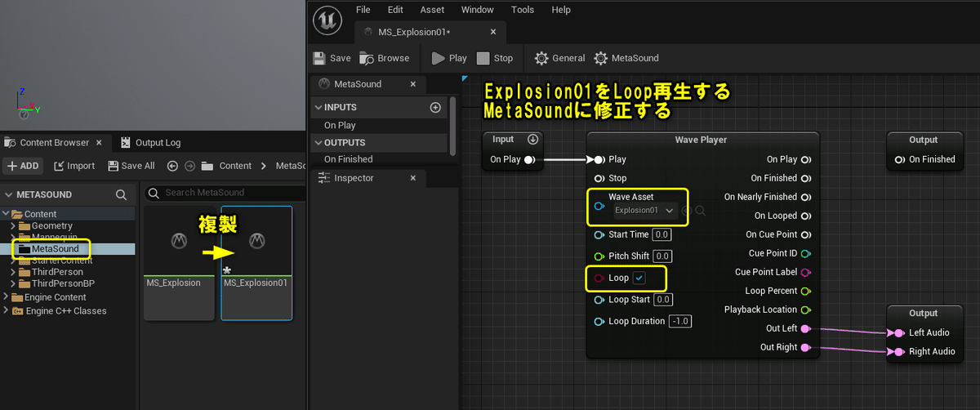Open the Asset menu
Image resolution: width=980 pixels, height=410 pixels.
tap(432, 10)
